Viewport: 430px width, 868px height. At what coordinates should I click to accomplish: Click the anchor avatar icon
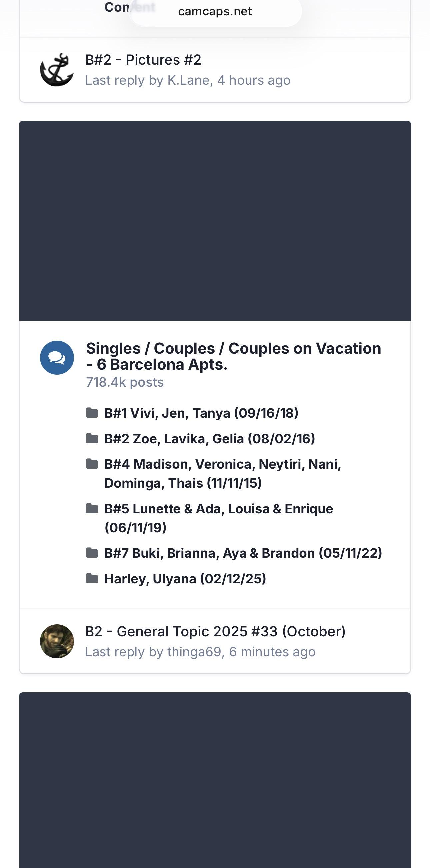(x=57, y=70)
